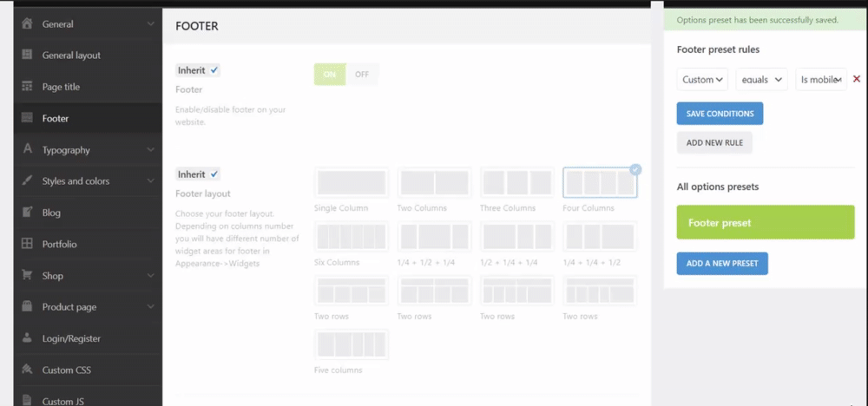Click the Typography letter A icon

point(27,149)
